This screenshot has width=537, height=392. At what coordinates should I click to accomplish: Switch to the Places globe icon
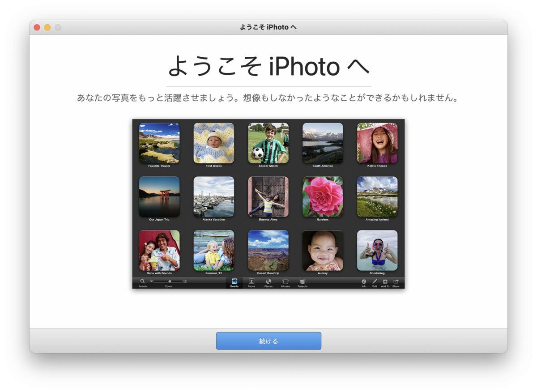[x=268, y=281]
